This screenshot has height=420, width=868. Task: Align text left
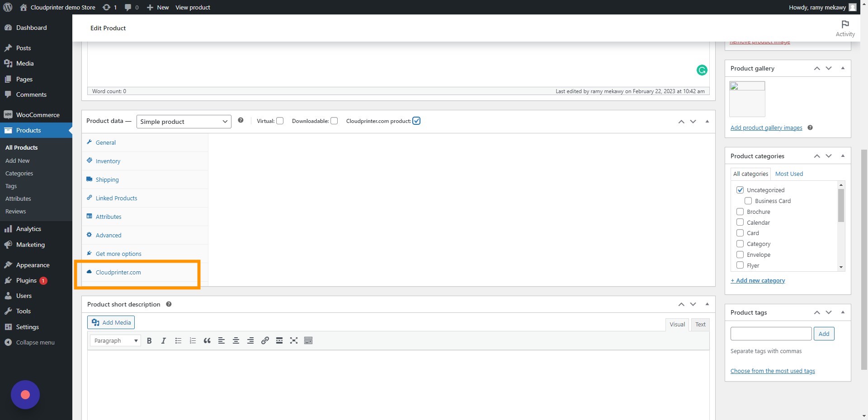coord(222,340)
